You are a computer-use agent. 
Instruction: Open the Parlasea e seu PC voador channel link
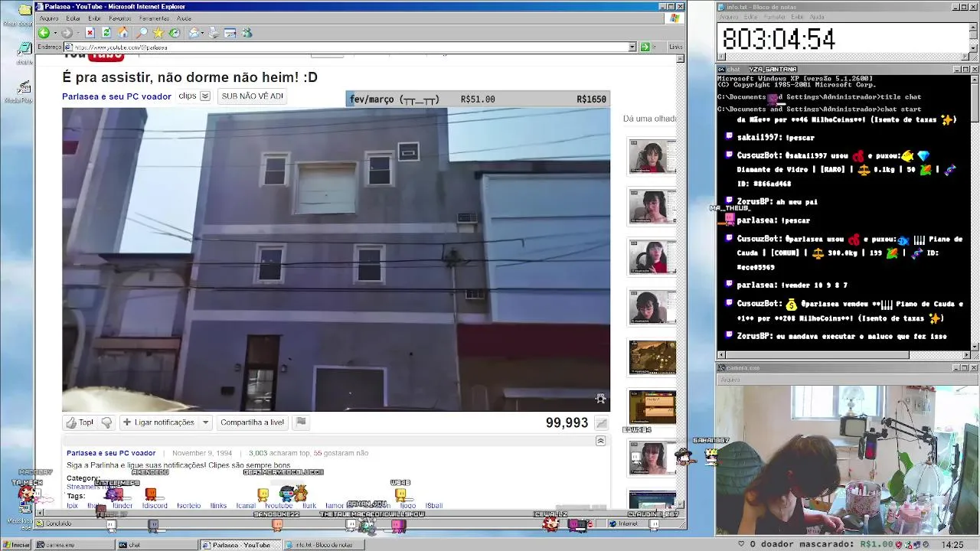[116, 96]
